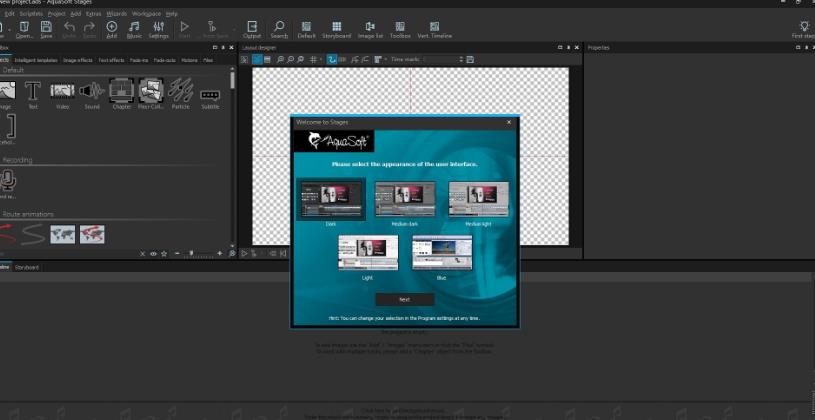Switch to the Intelligent templates tab
This screenshot has height=420, width=815.
pyautogui.click(x=36, y=60)
